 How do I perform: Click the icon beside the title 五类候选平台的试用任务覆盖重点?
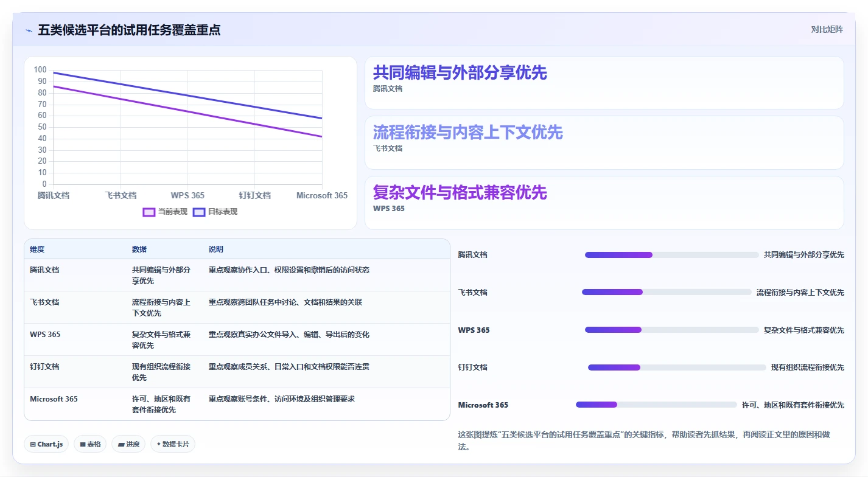29,30
